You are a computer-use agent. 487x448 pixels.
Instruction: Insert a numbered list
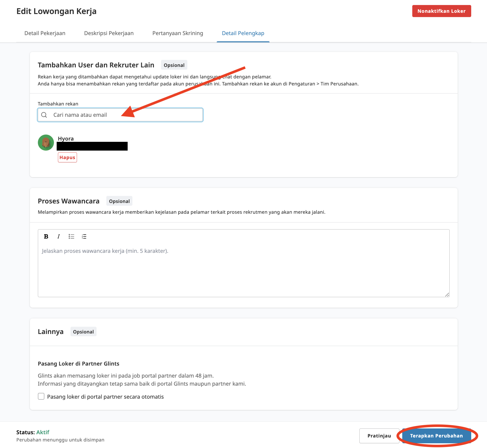click(x=84, y=236)
